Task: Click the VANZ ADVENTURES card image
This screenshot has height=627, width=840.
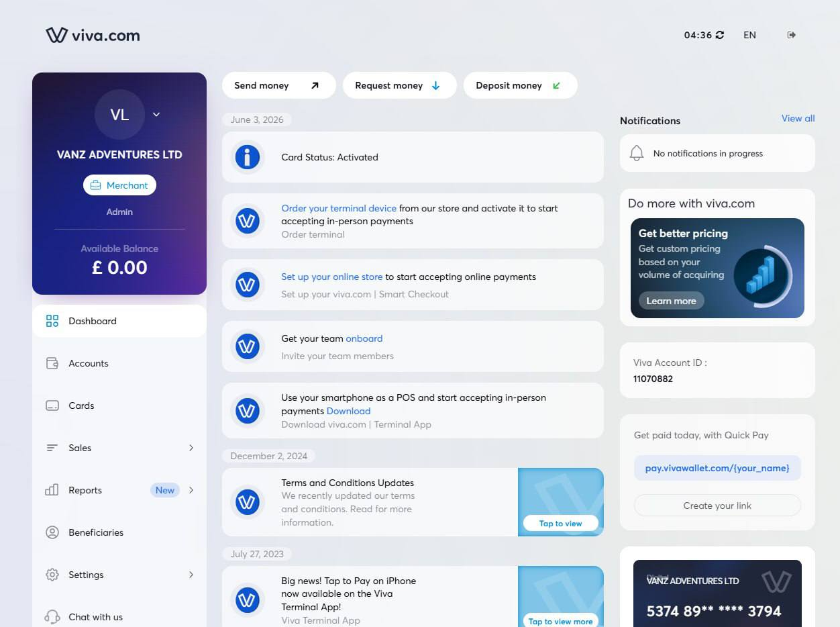Action: [717, 593]
